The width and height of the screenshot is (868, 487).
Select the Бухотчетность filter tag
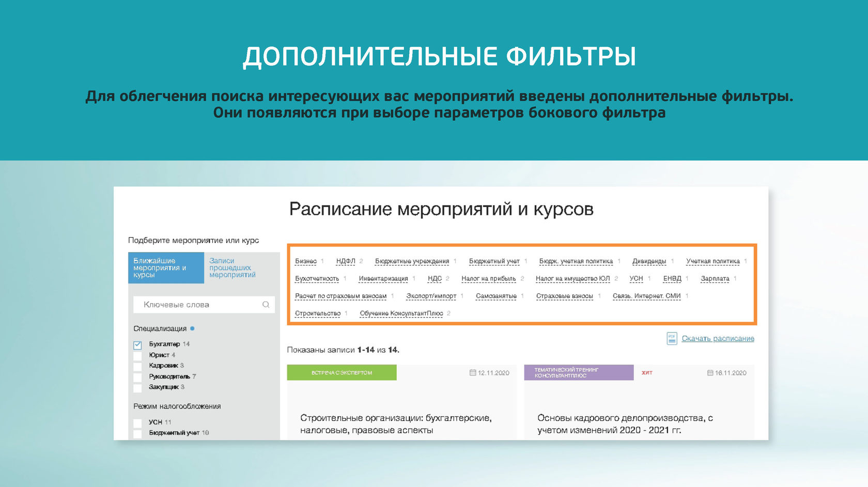click(x=317, y=278)
